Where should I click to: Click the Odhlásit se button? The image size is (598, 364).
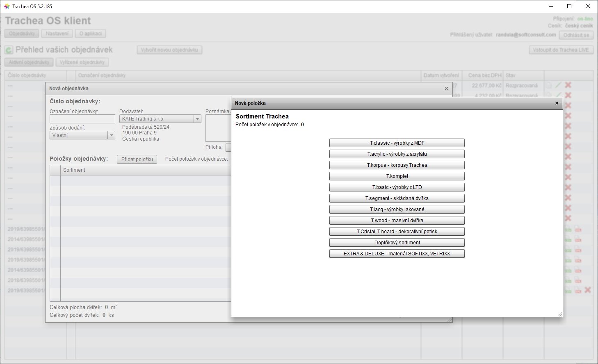pyautogui.click(x=576, y=35)
